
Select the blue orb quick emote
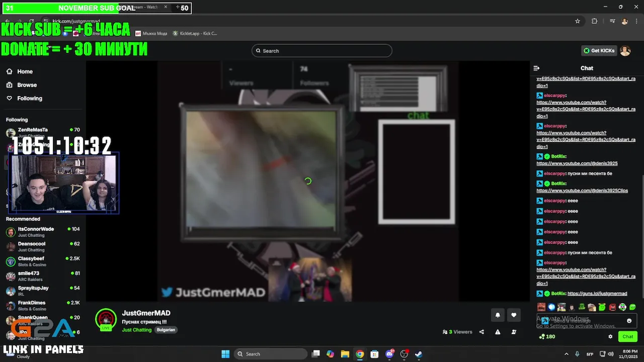[551, 307]
